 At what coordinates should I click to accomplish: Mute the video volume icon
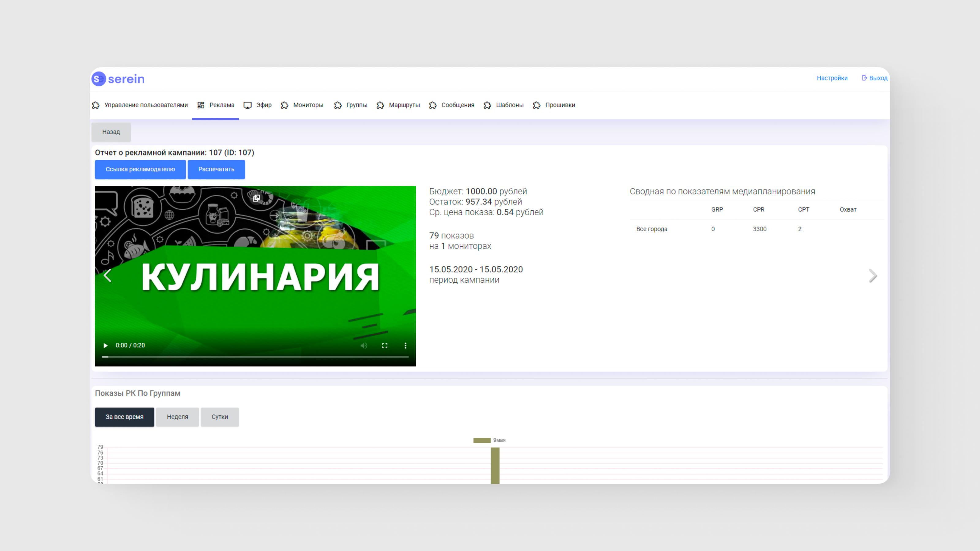coord(364,345)
